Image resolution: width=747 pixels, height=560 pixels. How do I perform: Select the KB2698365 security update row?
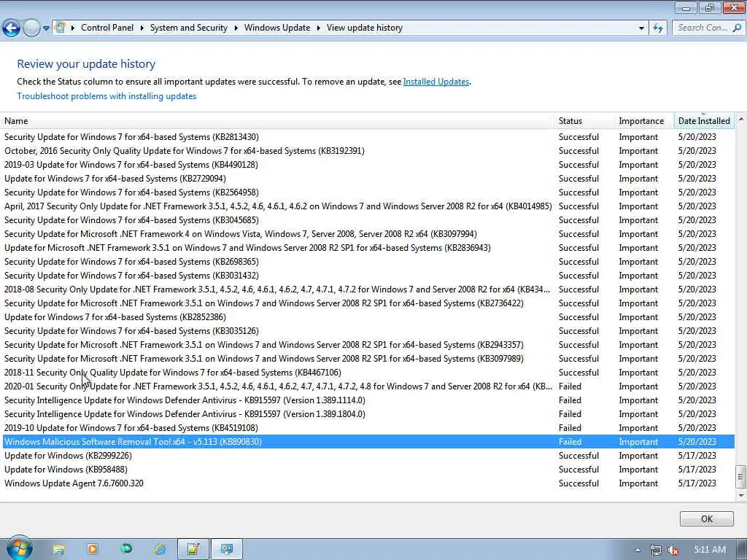368,262
